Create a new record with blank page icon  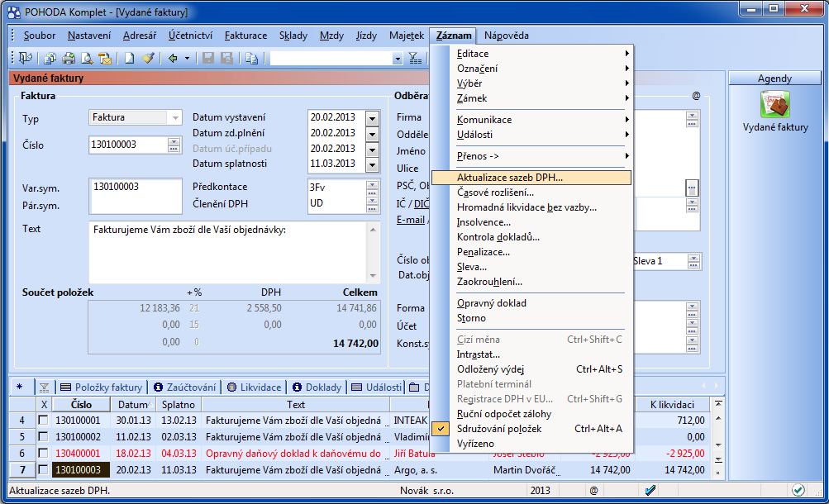point(130,58)
